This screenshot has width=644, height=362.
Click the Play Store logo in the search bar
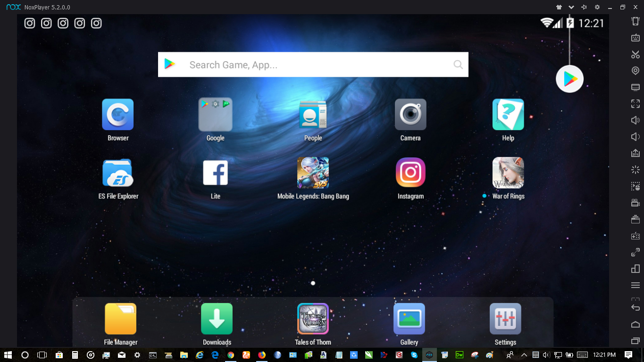(170, 65)
